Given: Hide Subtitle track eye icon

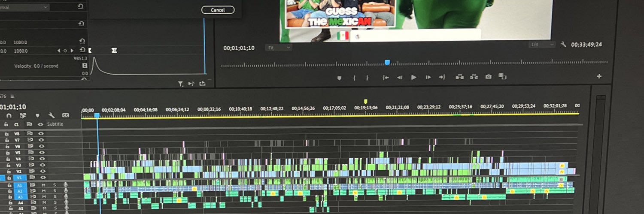Looking at the screenshot, I should coord(40,124).
